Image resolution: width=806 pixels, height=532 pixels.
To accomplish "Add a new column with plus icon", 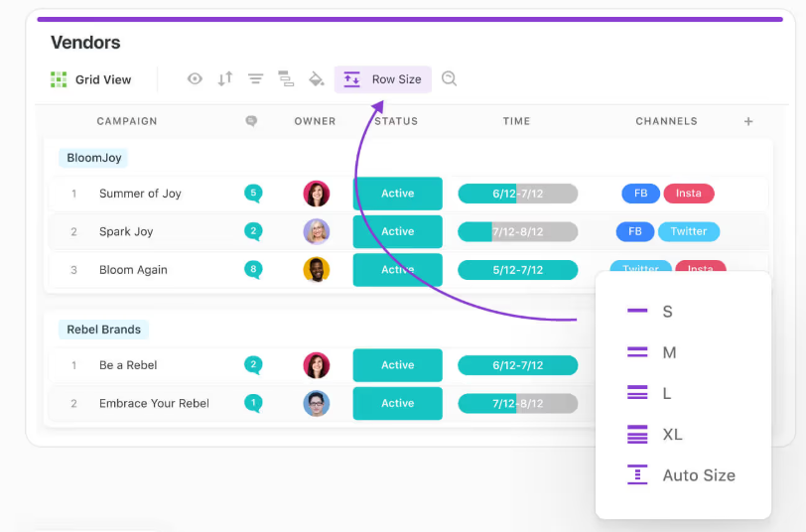I will [x=748, y=121].
